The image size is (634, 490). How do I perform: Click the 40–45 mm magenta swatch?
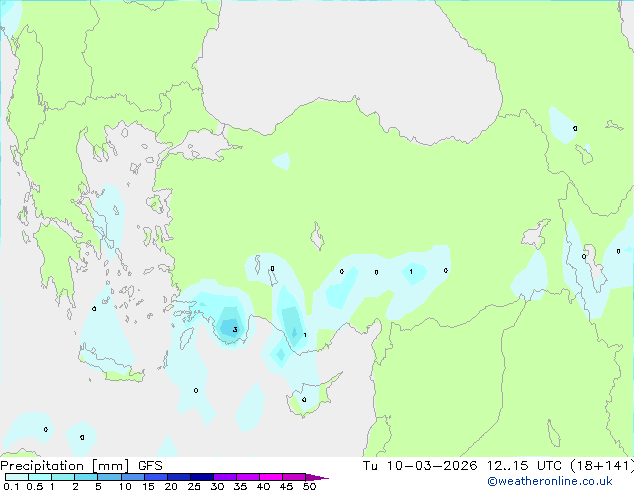pos(271,477)
